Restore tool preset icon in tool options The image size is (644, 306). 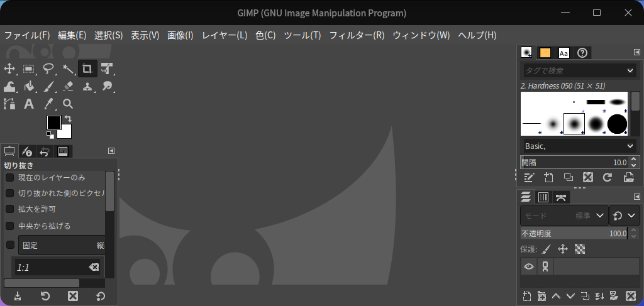click(45, 296)
